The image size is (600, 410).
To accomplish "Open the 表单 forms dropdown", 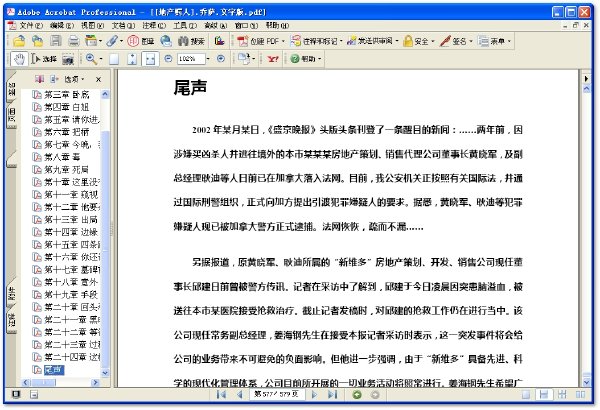I will [494, 41].
